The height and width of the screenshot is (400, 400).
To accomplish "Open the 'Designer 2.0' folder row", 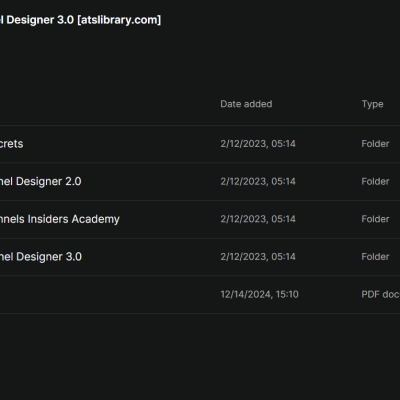I will [x=200, y=181].
